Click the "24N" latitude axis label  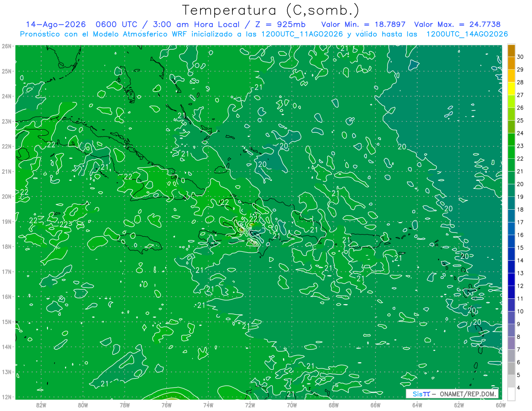pyautogui.click(x=7, y=96)
